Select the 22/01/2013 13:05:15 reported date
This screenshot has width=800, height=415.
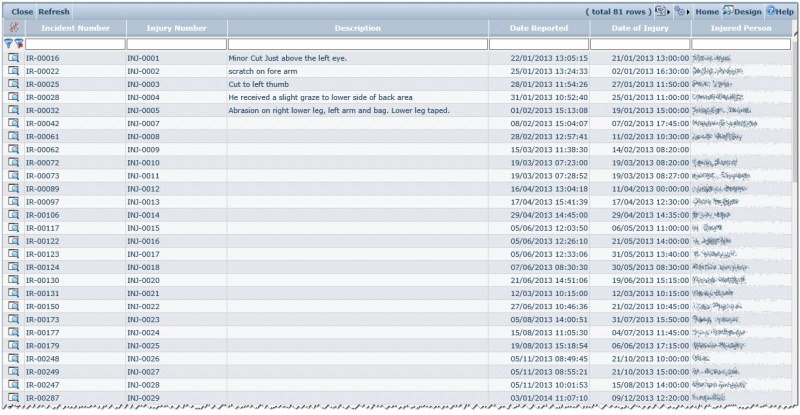pos(549,58)
